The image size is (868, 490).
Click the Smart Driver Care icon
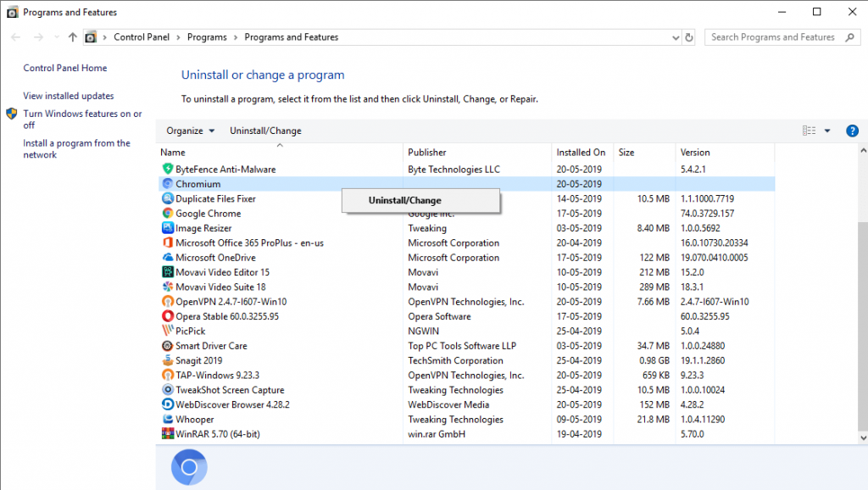(x=167, y=346)
